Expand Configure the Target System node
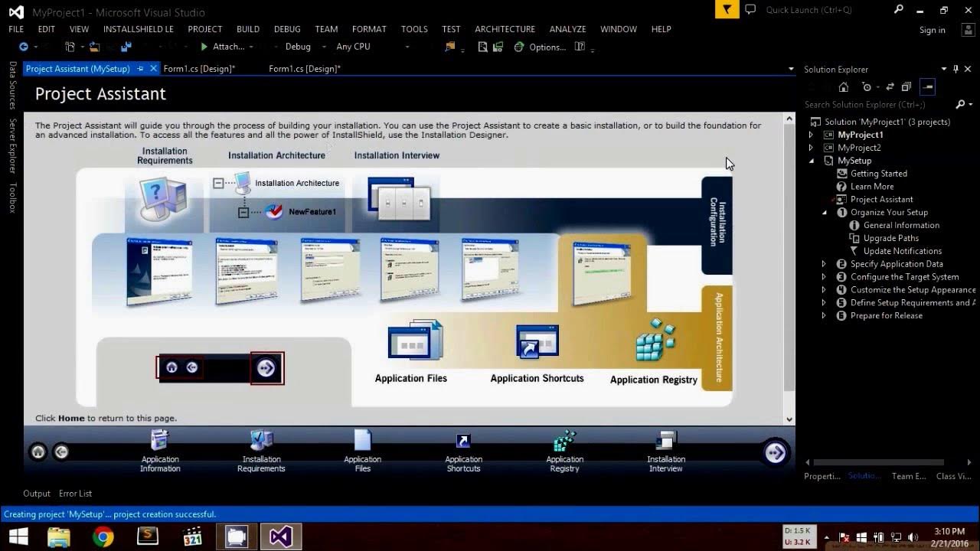 click(825, 277)
